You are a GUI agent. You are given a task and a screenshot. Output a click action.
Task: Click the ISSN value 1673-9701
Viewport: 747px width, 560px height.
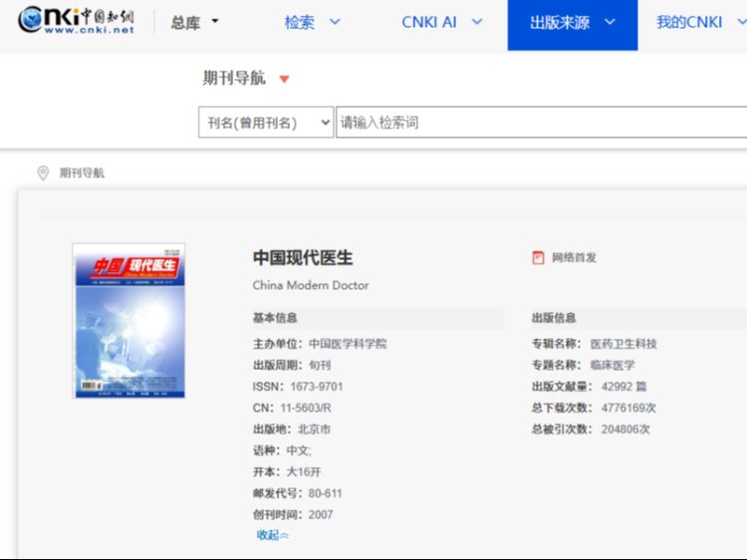point(317,387)
